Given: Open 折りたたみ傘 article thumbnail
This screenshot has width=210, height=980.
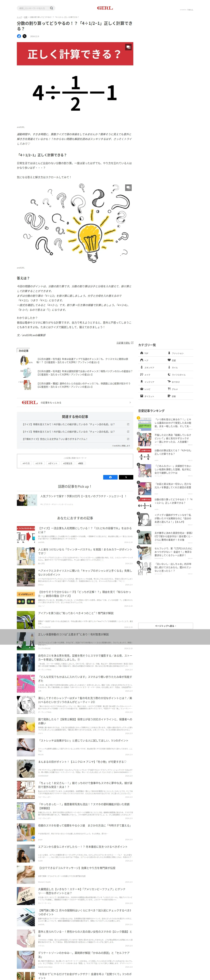Looking at the screenshot, I should click(x=26, y=684).
